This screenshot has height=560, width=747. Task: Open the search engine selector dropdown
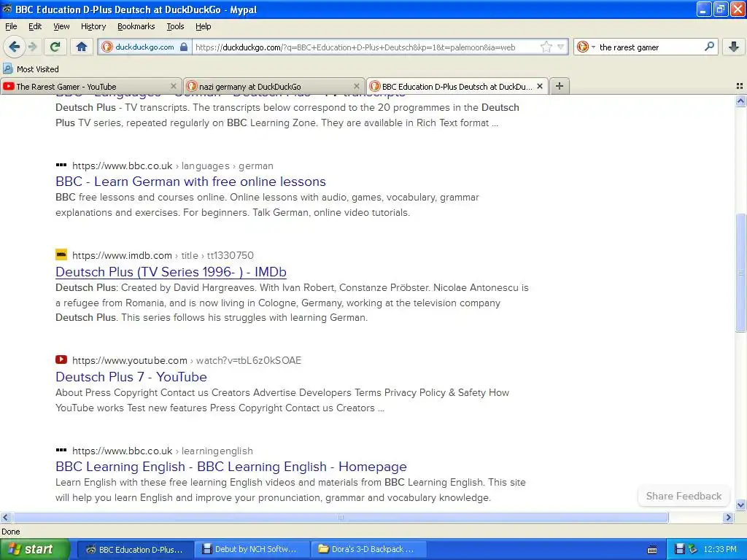pyautogui.click(x=586, y=47)
